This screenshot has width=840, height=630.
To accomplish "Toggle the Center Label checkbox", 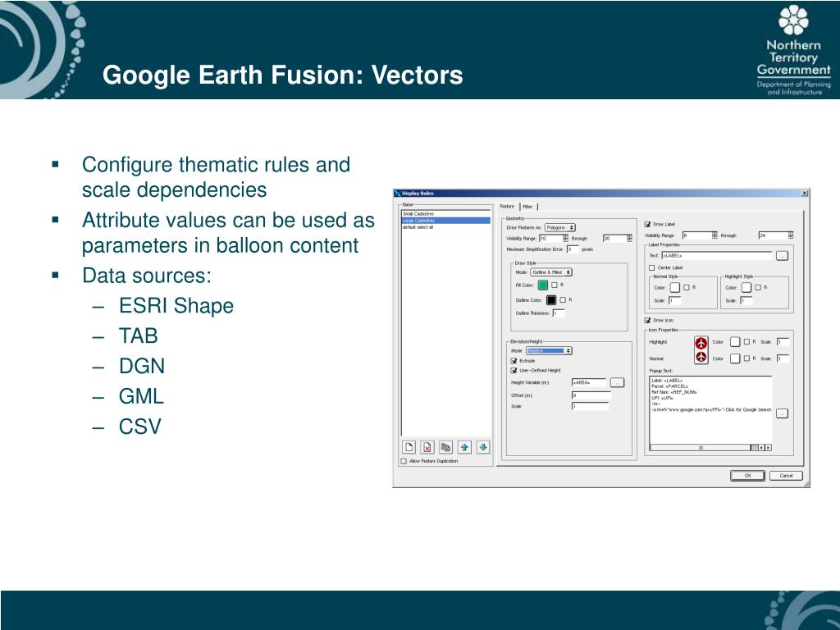I will tap(652, 268).
